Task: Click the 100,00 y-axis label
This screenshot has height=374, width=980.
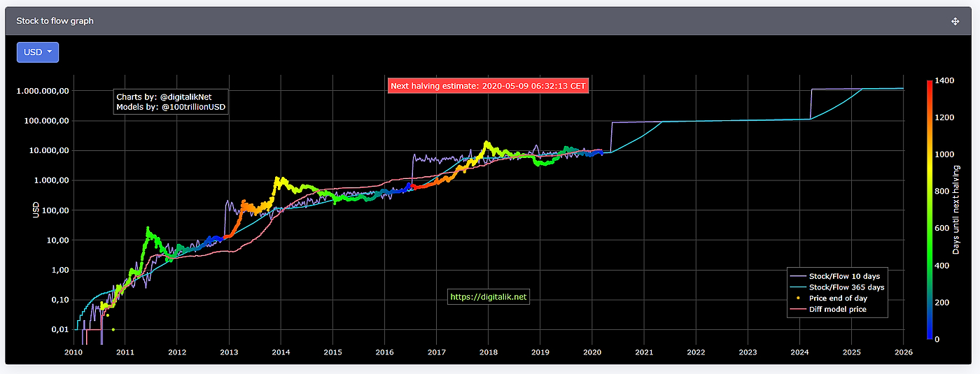Action: click(x=56, y=210)
